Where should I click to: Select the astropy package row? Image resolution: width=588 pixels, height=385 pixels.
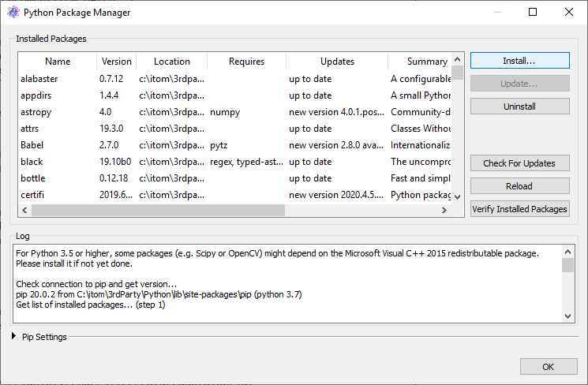pyautogui.click(x=234, y=112)
